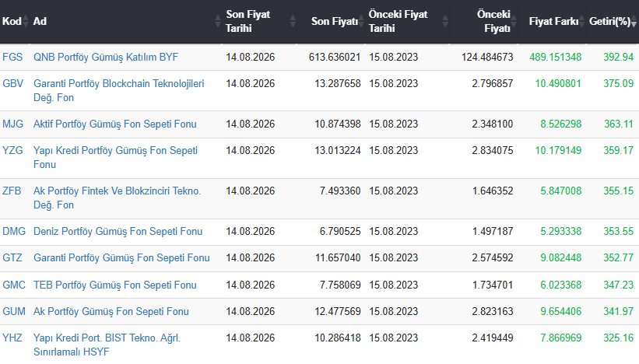Sort by Son Fiyat Tarihi arrows
This screenshot has width=639, height=364.
pos(293,21)
